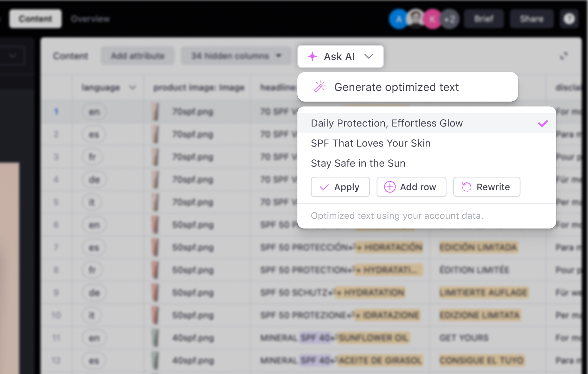Select the SPF 50 PROTEZIONE headline cell
The width and height of the screenshot is (588, 374).
tap(340, 315)
